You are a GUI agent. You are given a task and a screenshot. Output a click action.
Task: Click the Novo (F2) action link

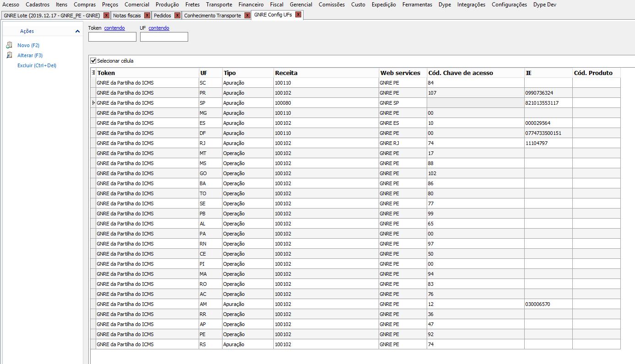28,45
